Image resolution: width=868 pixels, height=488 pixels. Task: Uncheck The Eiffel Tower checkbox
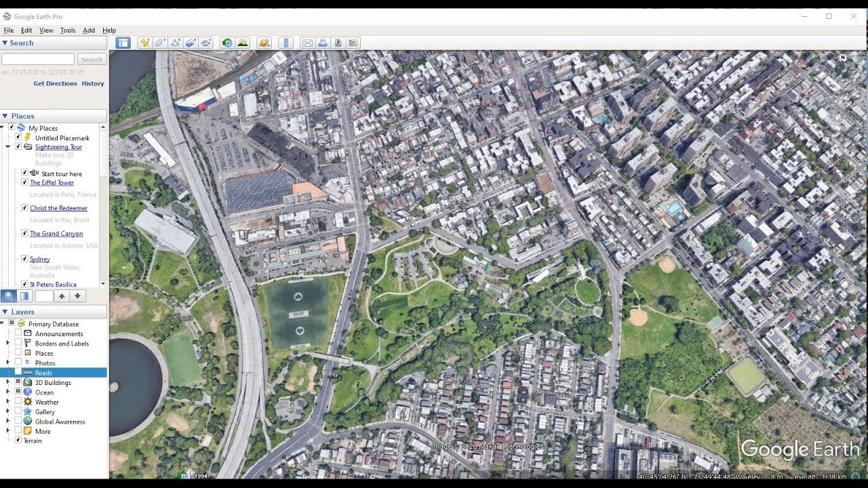point(24,182)
